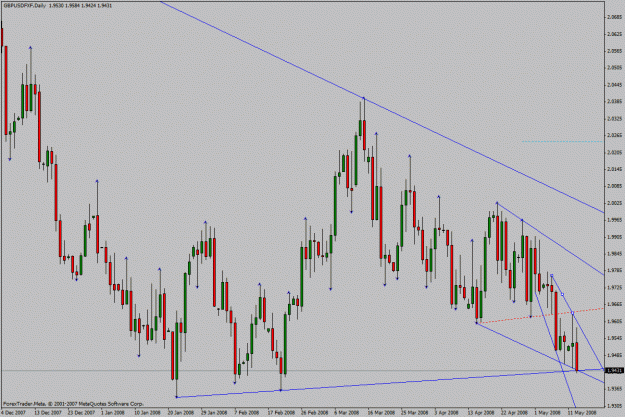Click the 1.9905 price scale label

tap(615, 237)
